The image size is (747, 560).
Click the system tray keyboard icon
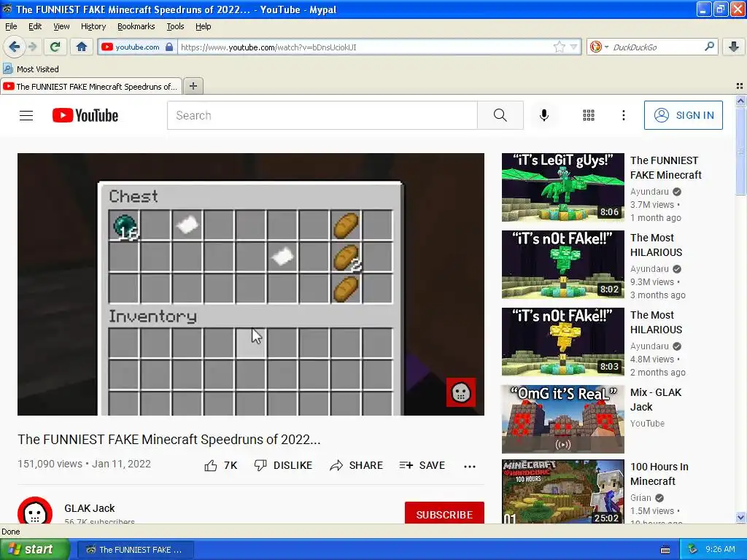(x=665, y=550)
